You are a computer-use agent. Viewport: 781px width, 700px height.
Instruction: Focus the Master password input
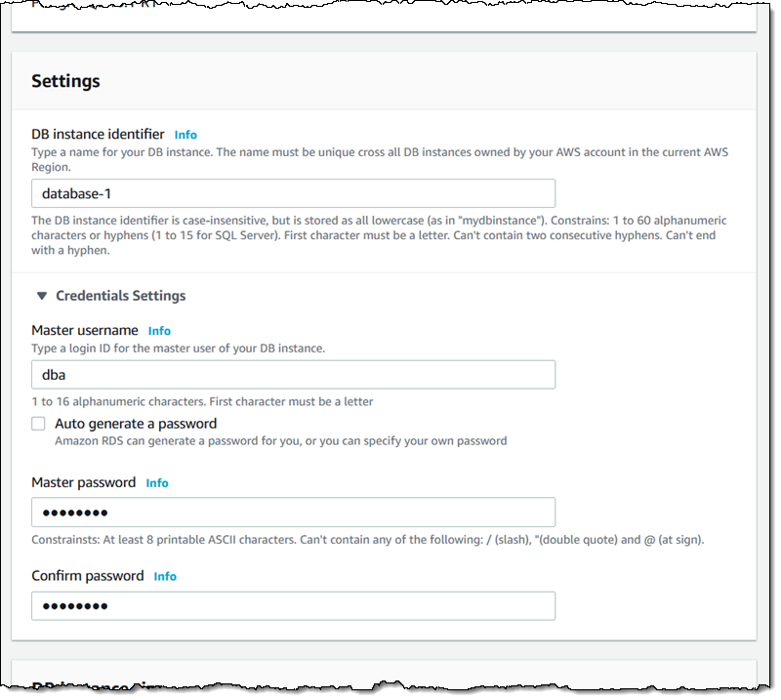point(293,513)
